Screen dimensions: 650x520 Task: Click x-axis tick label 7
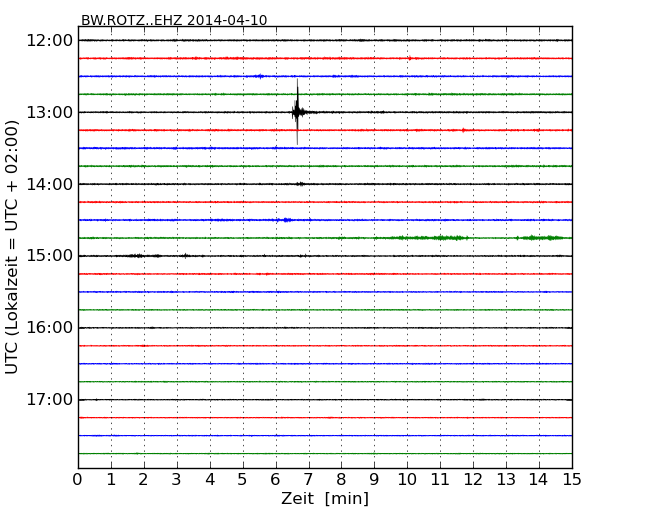308,480
